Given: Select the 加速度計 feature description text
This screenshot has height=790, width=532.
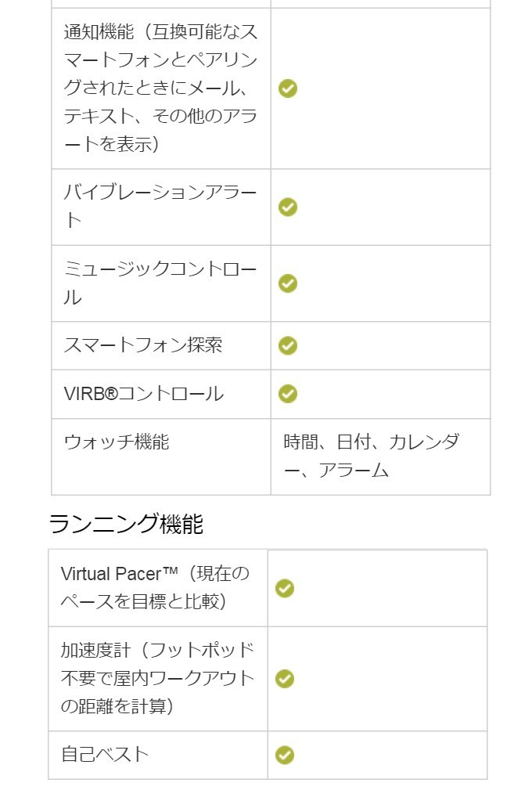Looking at the screenshot, I should coord(157,678).
